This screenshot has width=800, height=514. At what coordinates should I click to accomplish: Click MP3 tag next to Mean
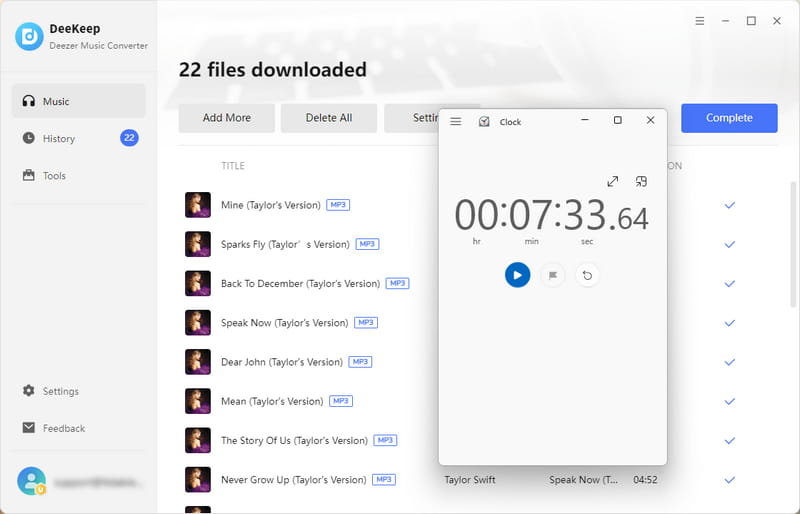click(341, 401)
